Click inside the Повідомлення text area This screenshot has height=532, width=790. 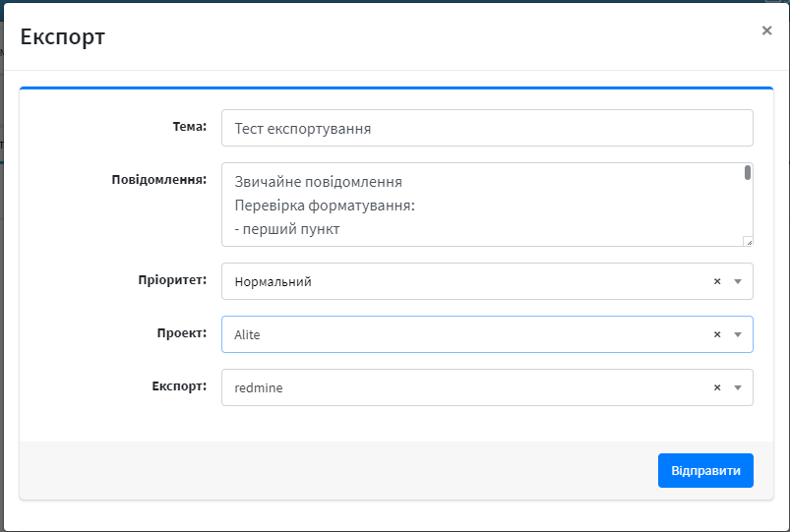click(480, 205)
